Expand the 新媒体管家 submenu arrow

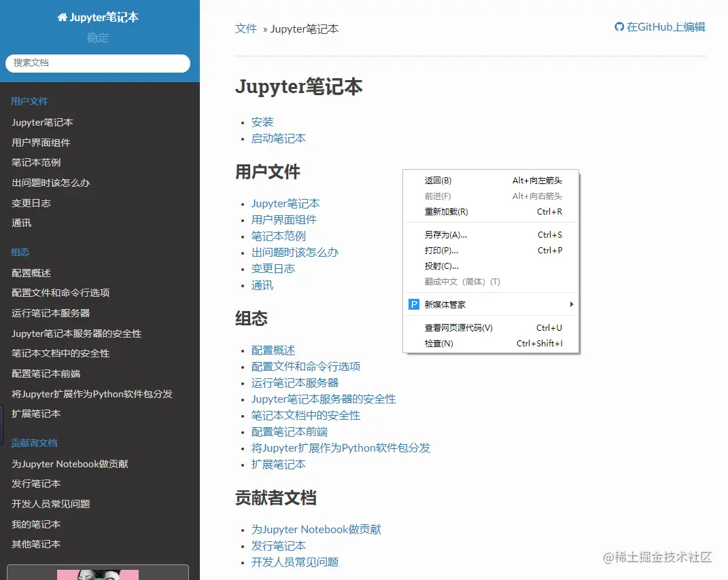[x=572, y=304]
